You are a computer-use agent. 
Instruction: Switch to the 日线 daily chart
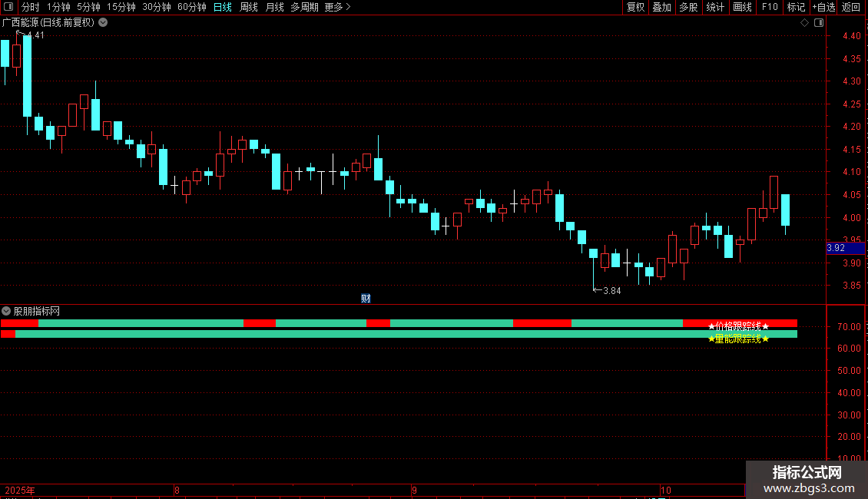pyautogui.click(x=223, y=7)
